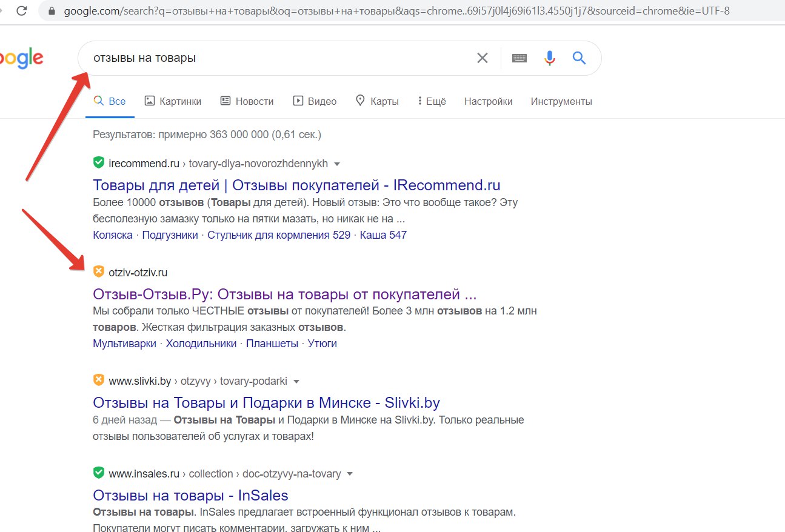Expand the slivki.by result options arrow
Viewport: 785px width, 532px height.
point(296,382)
